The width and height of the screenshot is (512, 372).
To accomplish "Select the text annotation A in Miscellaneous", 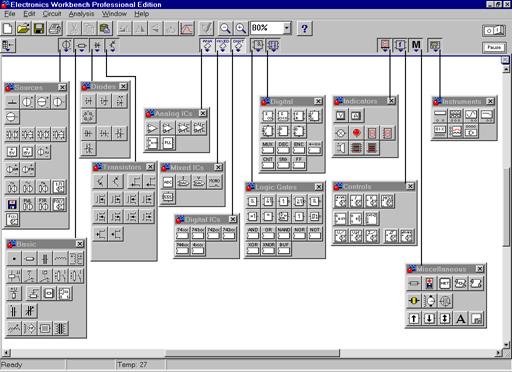I will 460,318.
